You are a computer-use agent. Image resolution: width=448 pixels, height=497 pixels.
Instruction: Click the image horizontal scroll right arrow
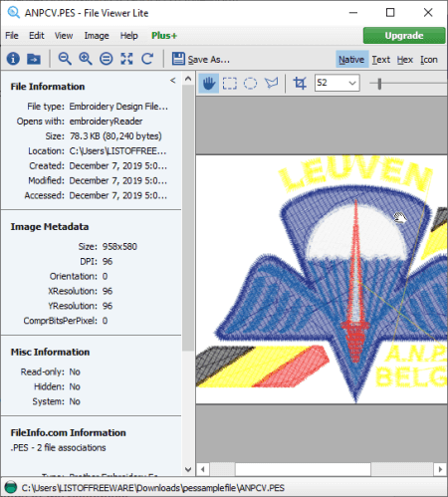440,469
